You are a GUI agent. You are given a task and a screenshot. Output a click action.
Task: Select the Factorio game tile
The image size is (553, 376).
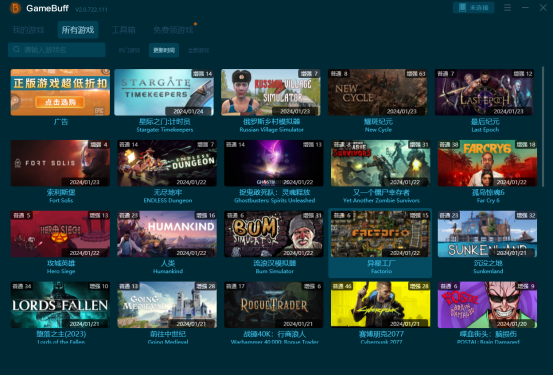(x=380, y=243)
